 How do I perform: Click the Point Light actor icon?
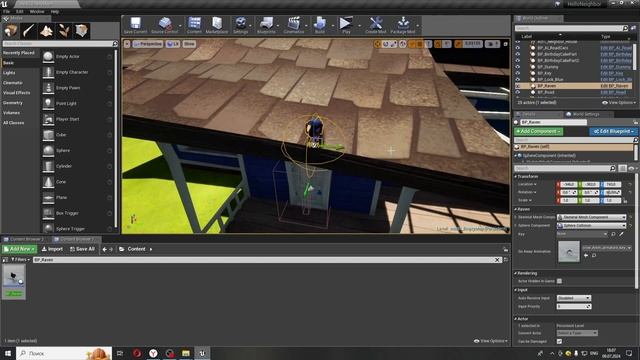[48, 103]
